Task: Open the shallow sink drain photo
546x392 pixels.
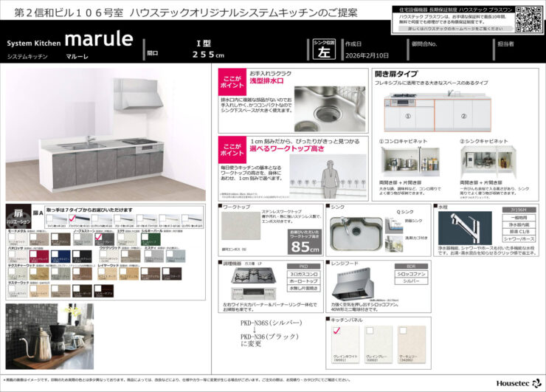Action: coord(330,109)
